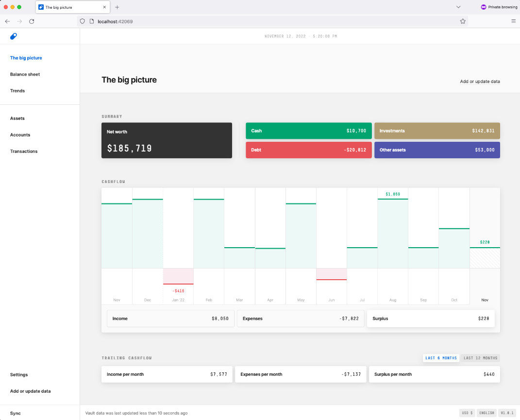Select Jun negative cashflow column

pos(331,246)
